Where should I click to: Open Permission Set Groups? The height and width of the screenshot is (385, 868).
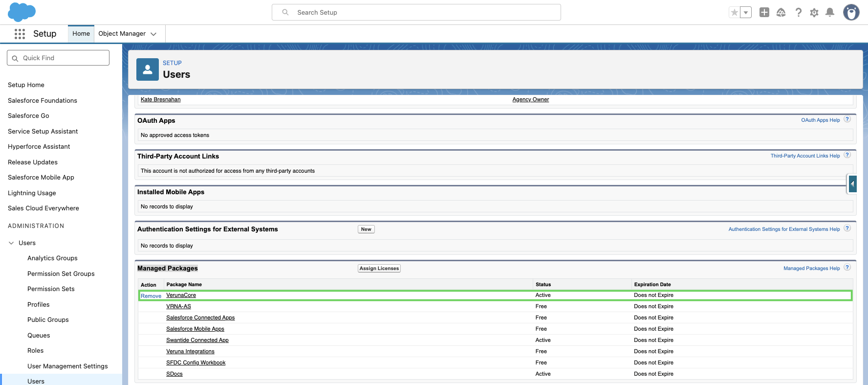(61, 274)
